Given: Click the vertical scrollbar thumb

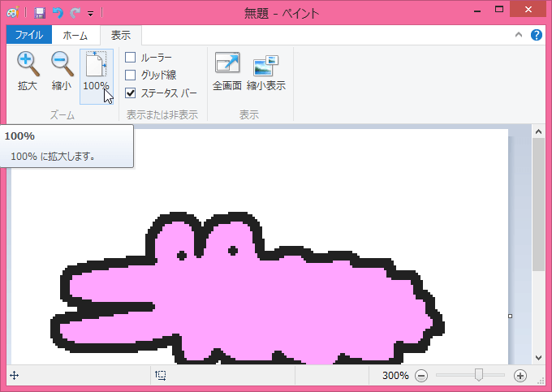Looking at the screenshot, I should coord(538,205).
